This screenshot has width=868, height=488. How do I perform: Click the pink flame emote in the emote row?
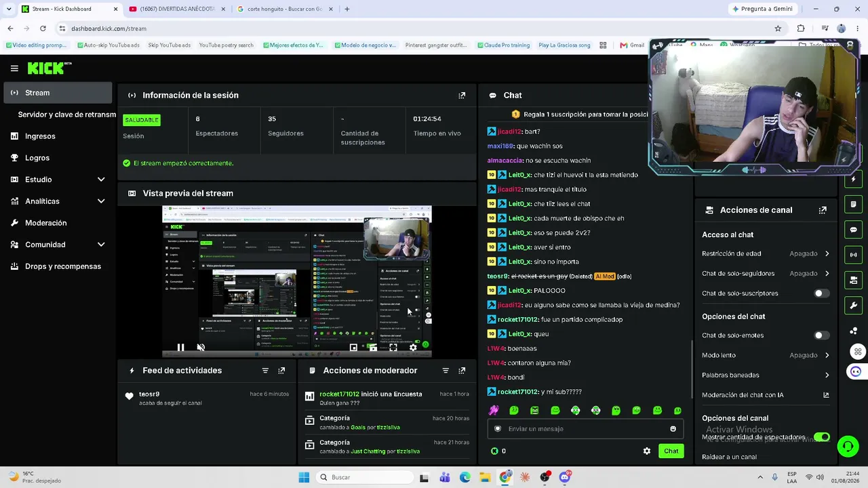494,410
